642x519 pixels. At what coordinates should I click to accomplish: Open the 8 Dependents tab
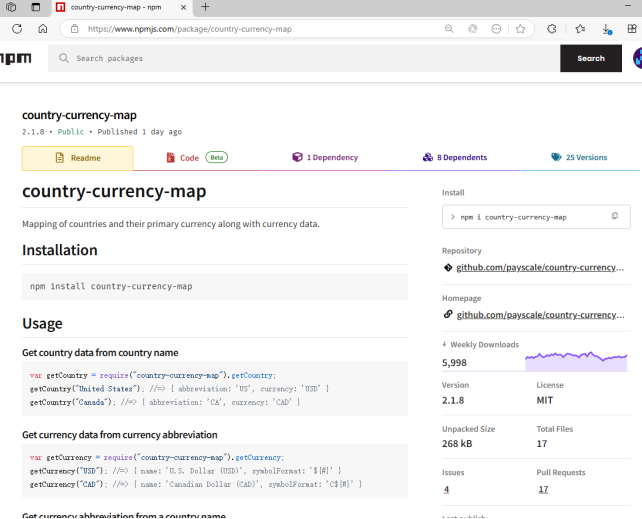pos(454,158)
